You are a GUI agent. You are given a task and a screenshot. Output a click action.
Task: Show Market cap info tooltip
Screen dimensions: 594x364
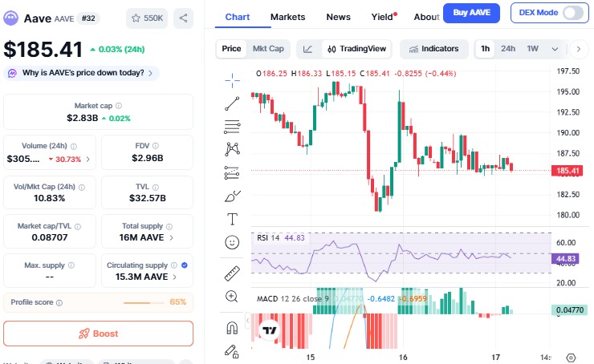(119, 106)
